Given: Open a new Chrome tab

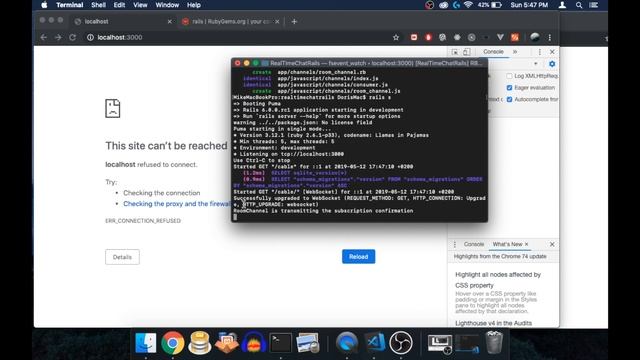Looking at the screenshot, I should tap(294, 21).
